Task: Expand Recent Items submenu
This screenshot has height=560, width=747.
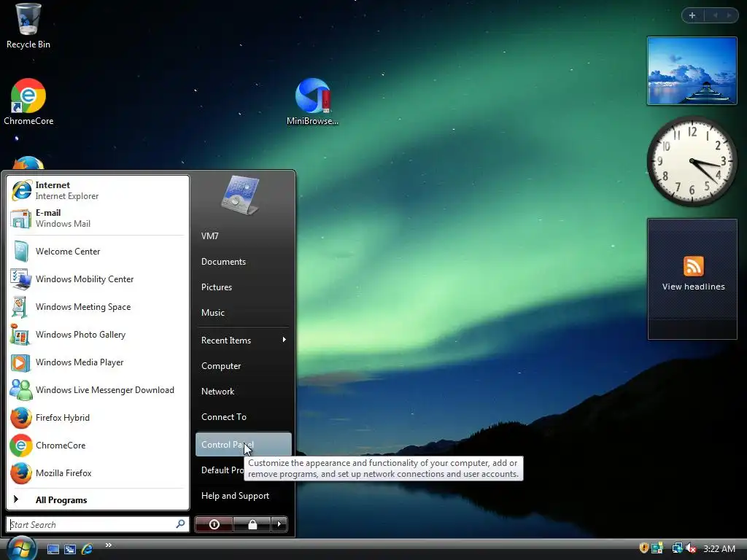Action: coord(243,340)
